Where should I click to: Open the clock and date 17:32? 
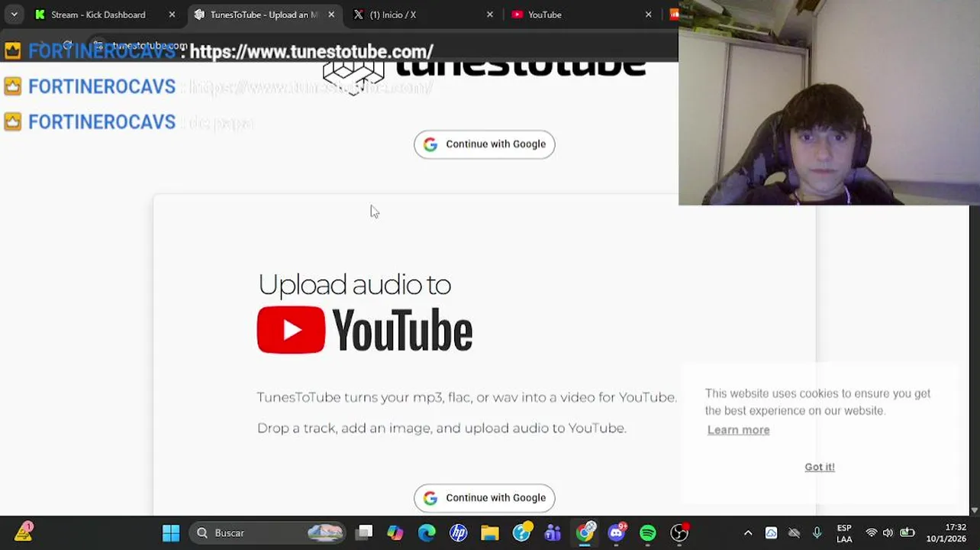[946, 533]
